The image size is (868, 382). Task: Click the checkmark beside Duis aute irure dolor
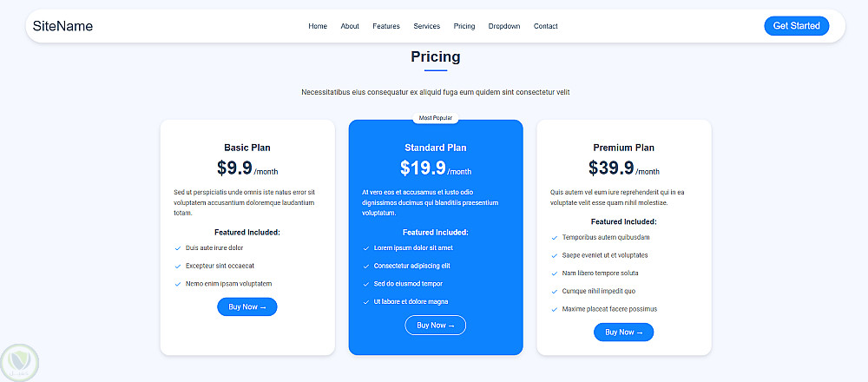click(177, 248)
